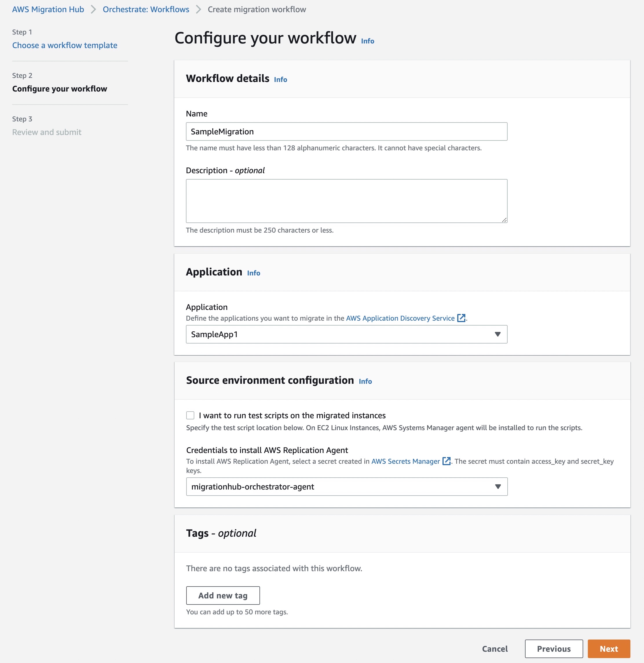This screenshot has width=644, height=663.
Task: Click the external link icon after Discovery Service
Action: point(461,318)
